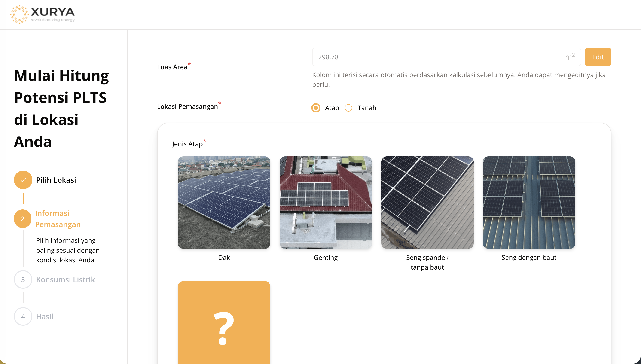Click the 'Kolom ini terisi secara otomatis' hint

(459, 79)
